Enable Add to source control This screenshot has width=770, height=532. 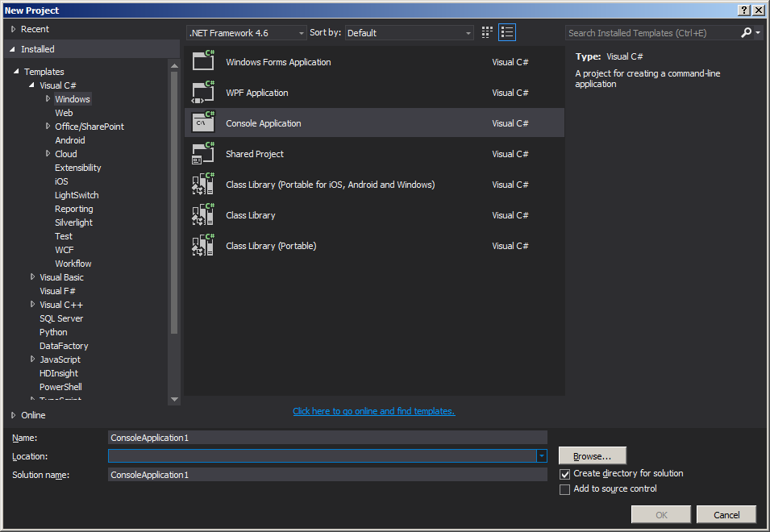[565, 489]
